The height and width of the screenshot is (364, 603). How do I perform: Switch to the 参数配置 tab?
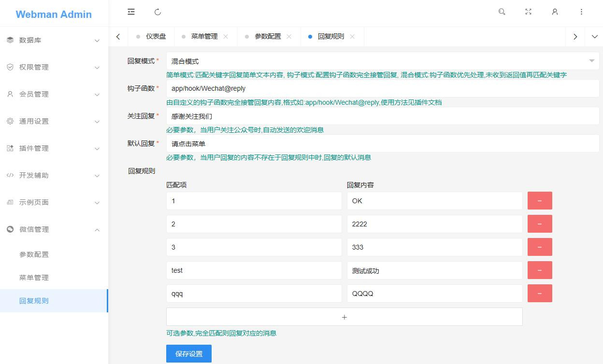[x=268, y=37]
